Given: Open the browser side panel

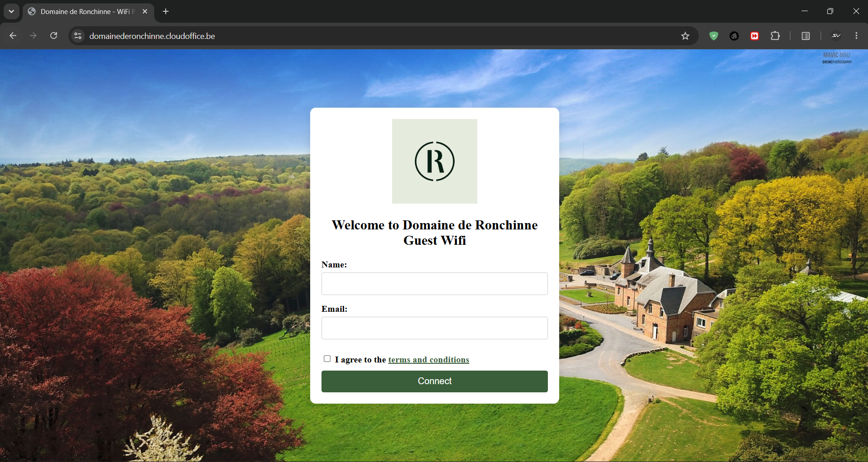Looking at the screenshot, I should point(806,36).
